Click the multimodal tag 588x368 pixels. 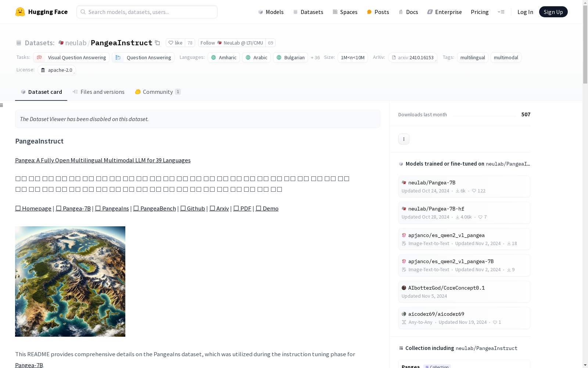point(506,57)
